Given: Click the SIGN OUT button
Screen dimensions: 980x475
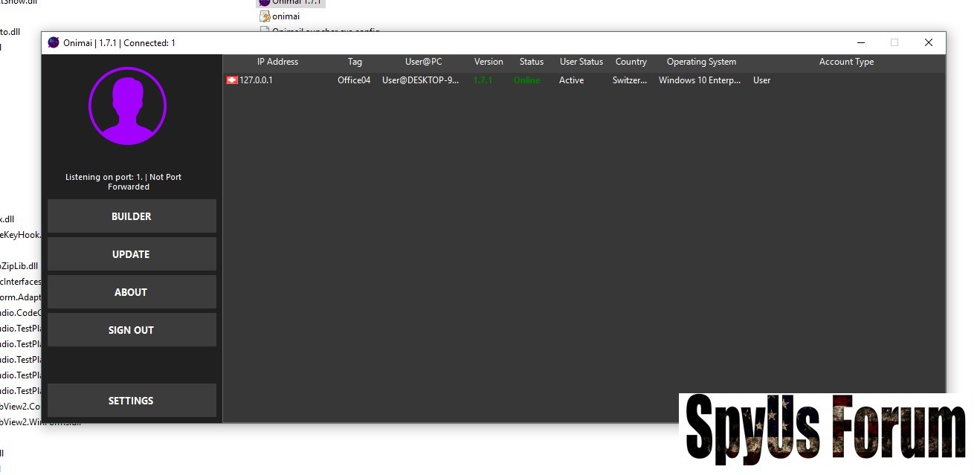Looking at the screenshot, I should (132, 330).
